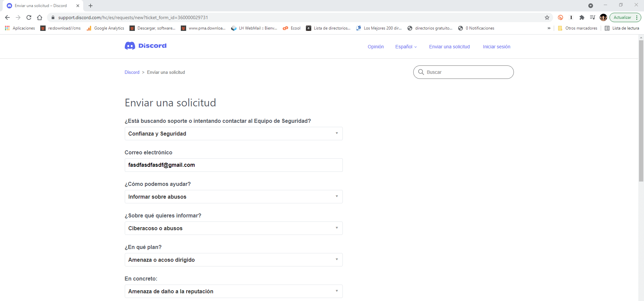Viewport: 644px width, 301px height.
Task: Open the www.pma.downloa bookmark
Action: (x=203, y=28)
